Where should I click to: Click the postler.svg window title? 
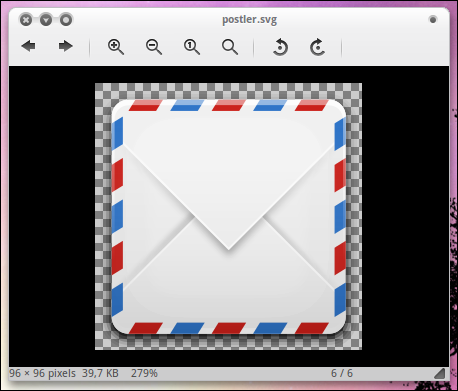pyautogui.click(x=249, y=20)
